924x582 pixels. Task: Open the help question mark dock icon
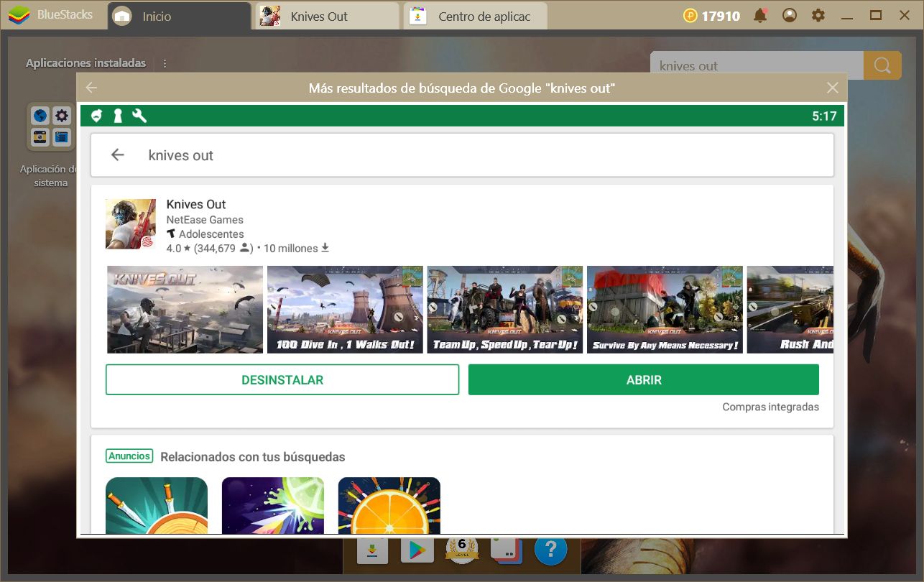[x=551, y=550]
